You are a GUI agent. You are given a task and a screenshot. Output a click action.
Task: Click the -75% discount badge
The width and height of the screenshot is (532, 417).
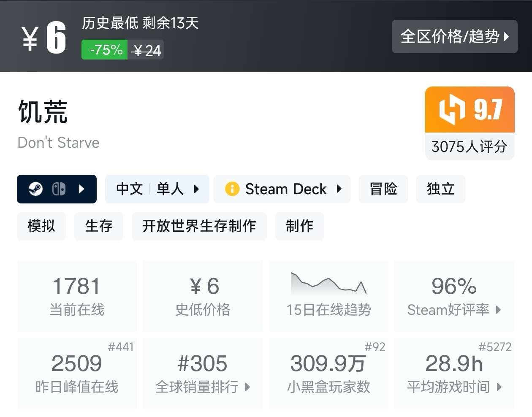point(105,50)
